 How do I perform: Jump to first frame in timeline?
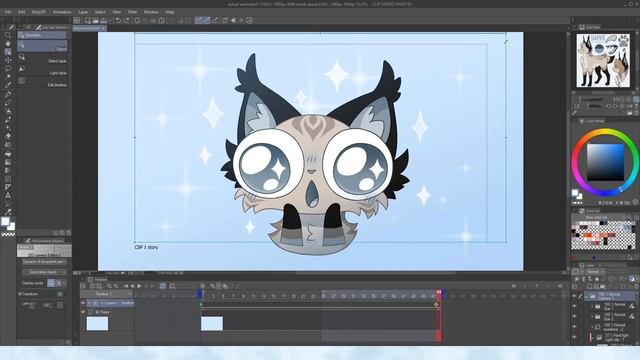[x=126, y=286]
